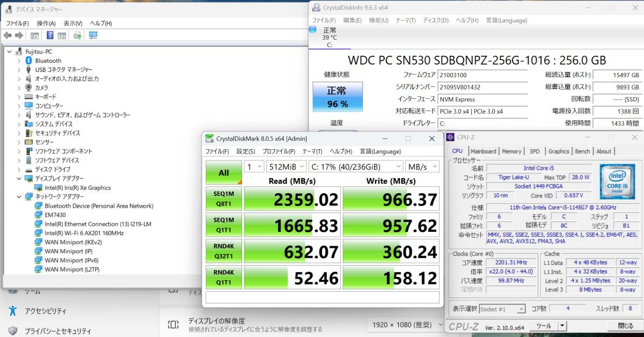The width and height of the screenshot is (644, 337).
Task: Run the RND4K Q32T1 test button
Action: pyautogui.click(x=224, y=251)
